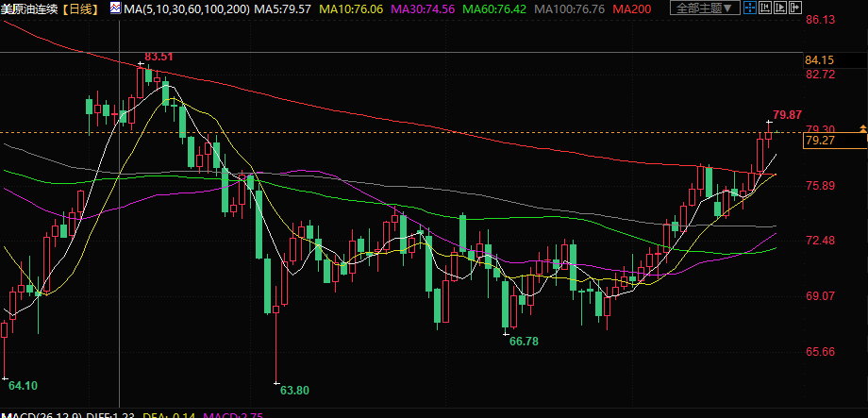This screenshot has height=418, width=868.
Task: Click the 75.89 axis price
Action: (x=820, y=186)
